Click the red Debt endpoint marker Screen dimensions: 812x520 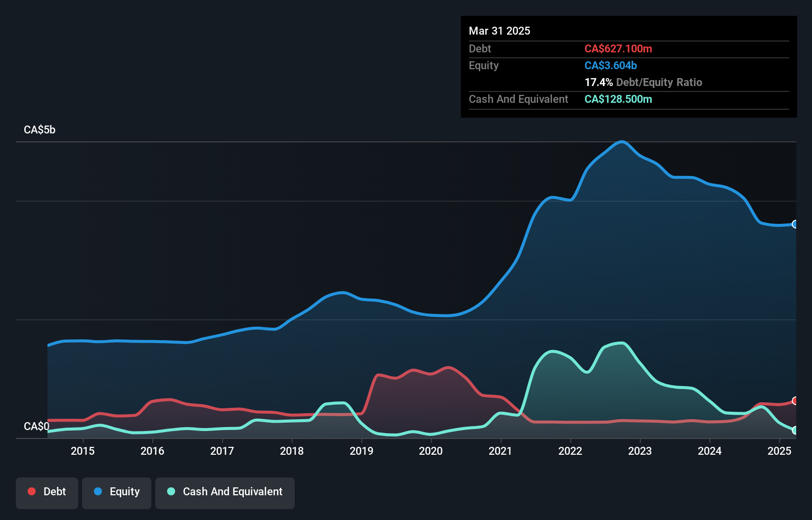coord(795,401)
